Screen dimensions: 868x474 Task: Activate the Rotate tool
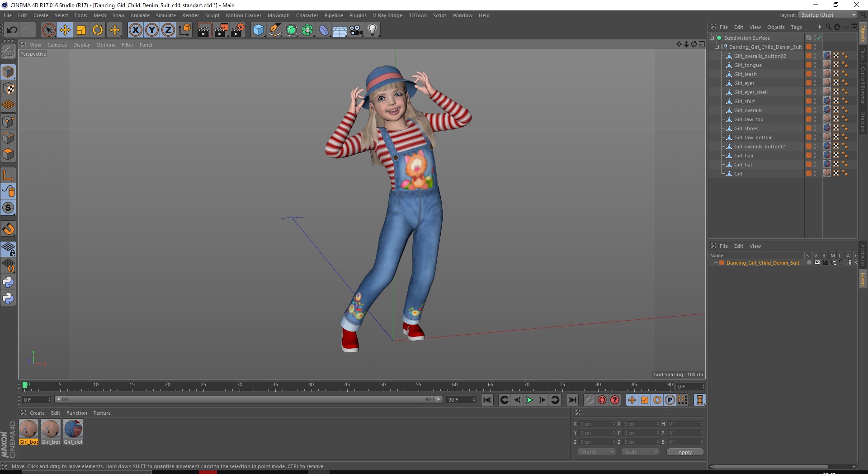tap(98, 30)
